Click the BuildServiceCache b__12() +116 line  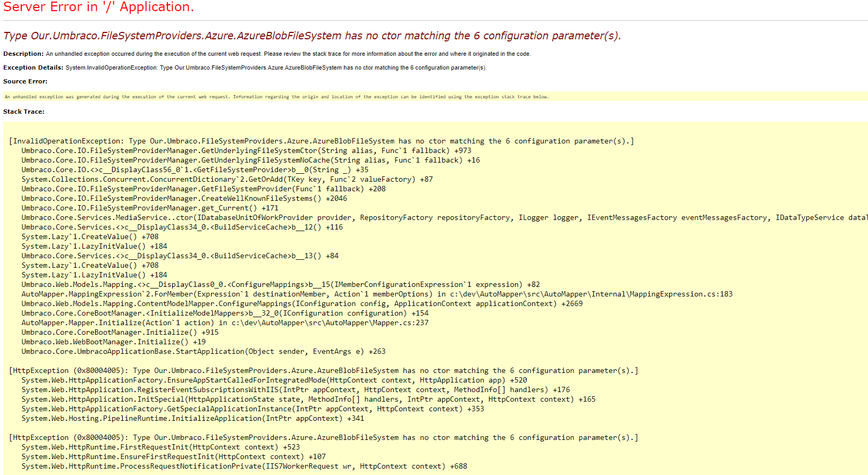pos(182,227)
